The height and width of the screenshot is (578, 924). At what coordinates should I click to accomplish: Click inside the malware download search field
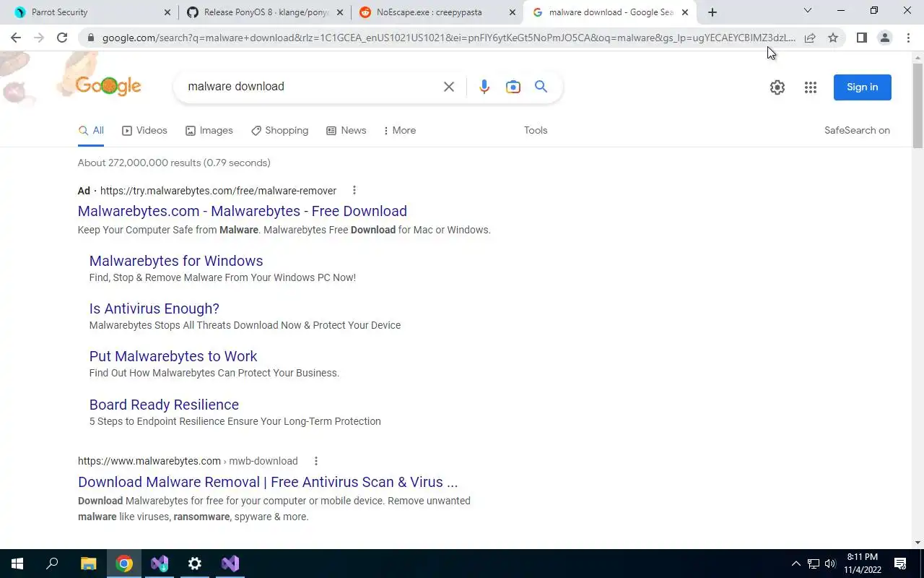[310, 87]
